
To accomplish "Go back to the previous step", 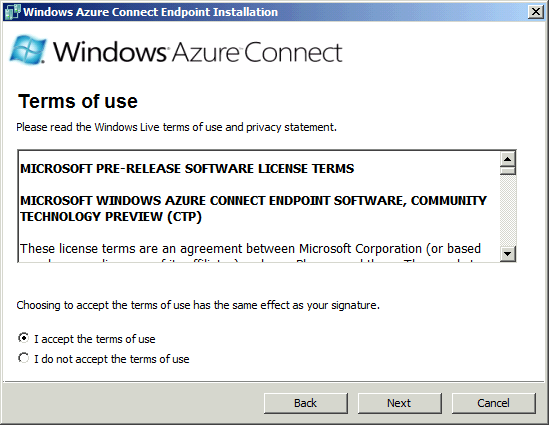I will 306,403.
